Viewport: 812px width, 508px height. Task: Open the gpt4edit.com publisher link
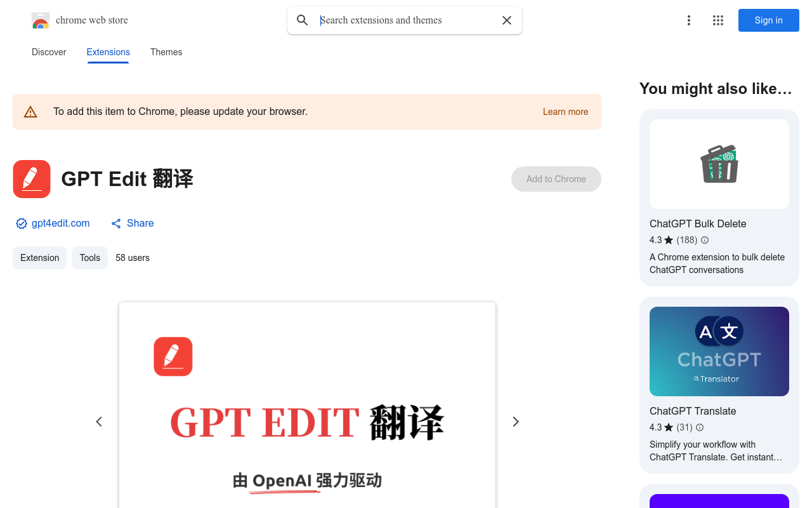pyautogui.click(x=61, y=224)
